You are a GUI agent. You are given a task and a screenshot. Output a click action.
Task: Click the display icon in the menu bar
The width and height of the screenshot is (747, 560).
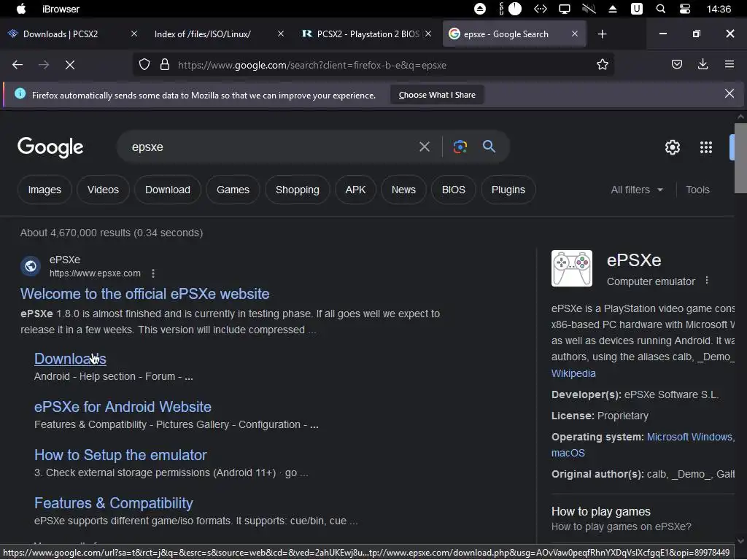564,9
